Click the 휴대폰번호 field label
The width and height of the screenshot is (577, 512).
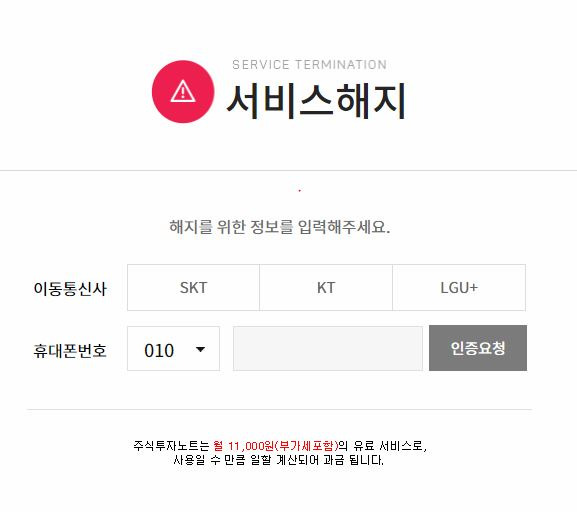(x=70, y=350)
